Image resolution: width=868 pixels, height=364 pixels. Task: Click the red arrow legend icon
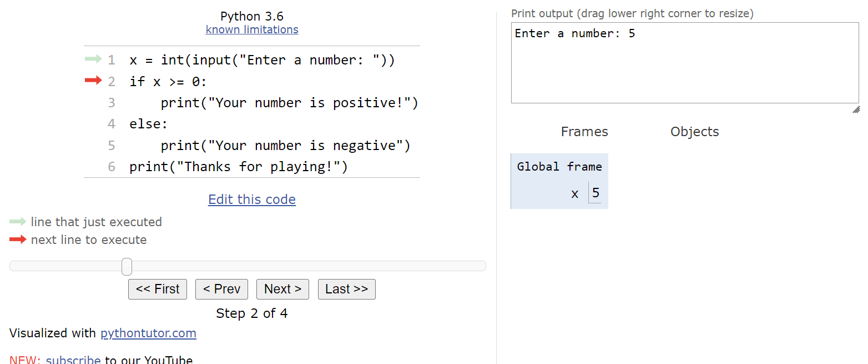(18, 240)
